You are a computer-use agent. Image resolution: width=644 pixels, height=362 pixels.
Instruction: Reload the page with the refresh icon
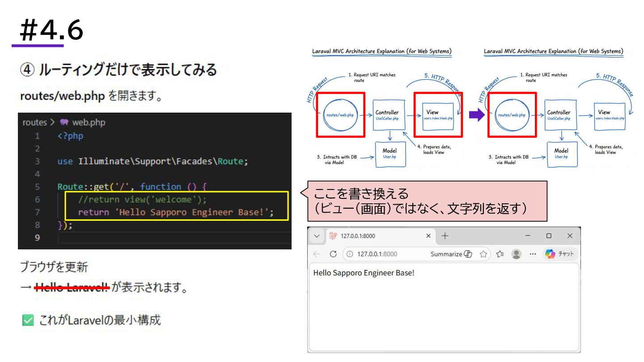(333, 254)
